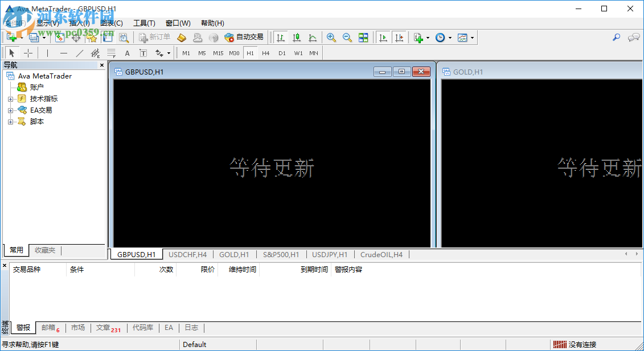Add a text label with the A tool
Image resolution: width=644 pixels, height=351 pixels.
pos(127,52)
